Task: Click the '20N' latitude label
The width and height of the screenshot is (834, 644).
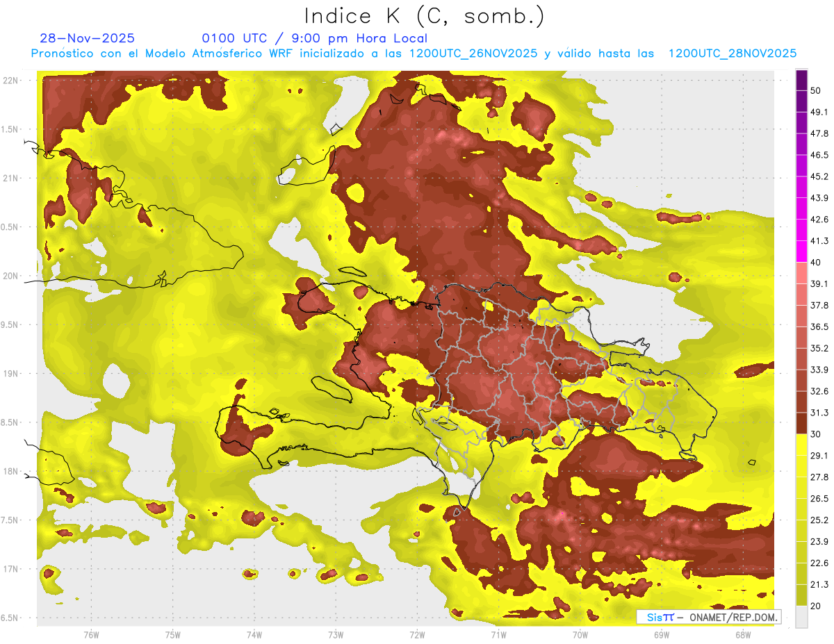Action: point(10,276)
